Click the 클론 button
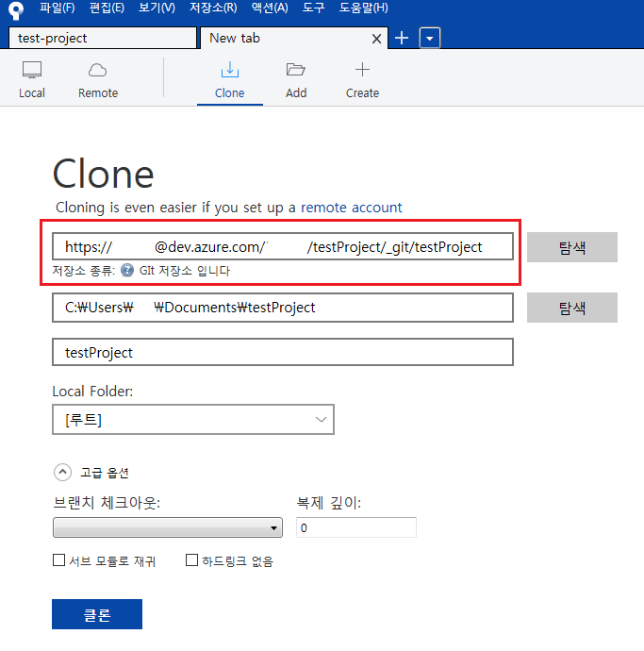This screenshot has width=644, height=651. point(97,614)
